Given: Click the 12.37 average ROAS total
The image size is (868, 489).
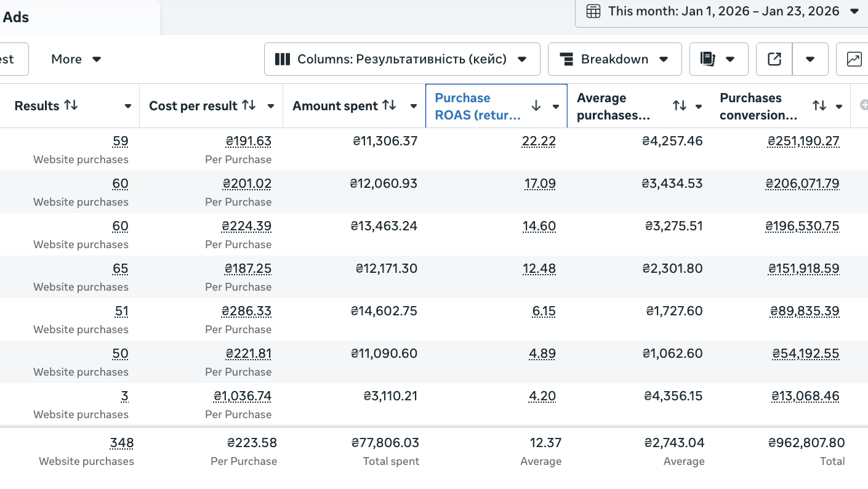Looking at the screenshot, I should [545, 443].
